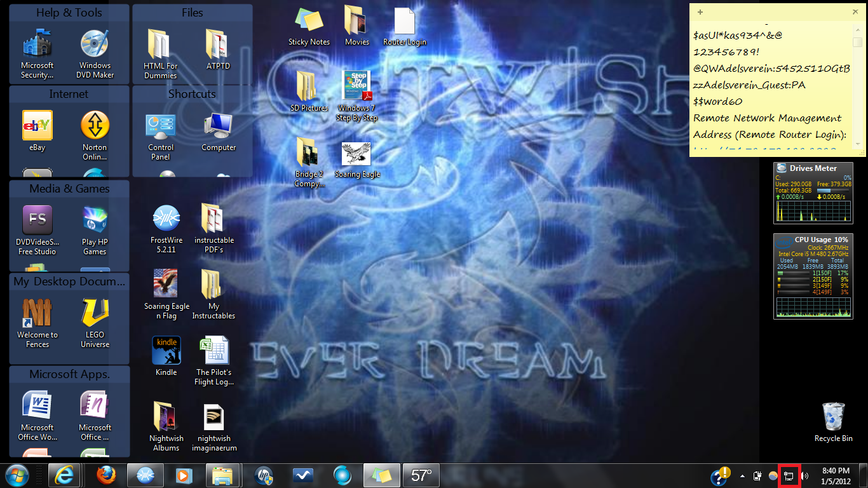Launch Firefox from the taskbar
868x488 pixels.
click(106, 475)
